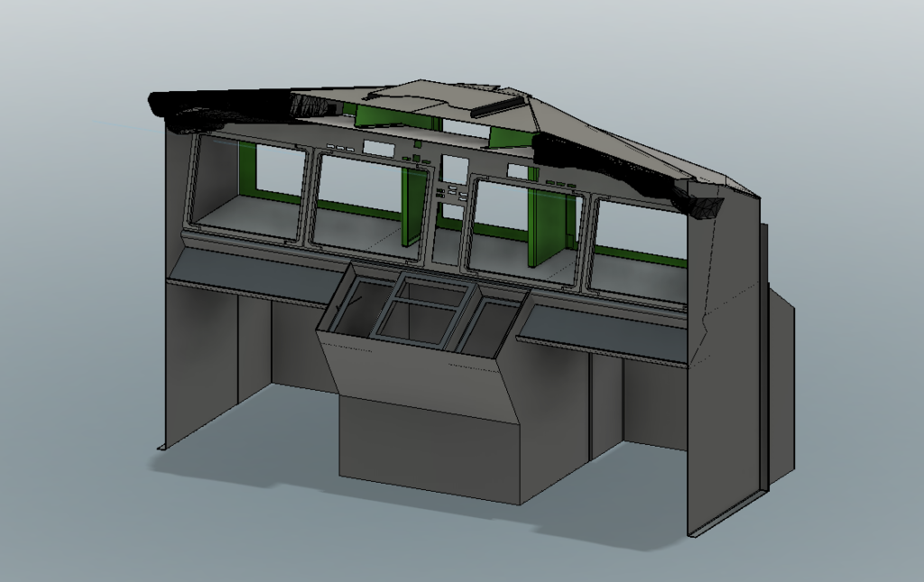Click the pedestal lower box front face

(x=430, y=451)
